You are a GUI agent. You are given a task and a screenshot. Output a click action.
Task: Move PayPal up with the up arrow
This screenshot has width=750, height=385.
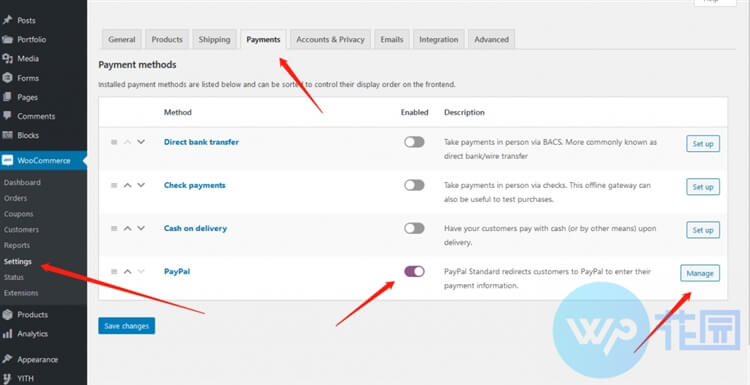[x=127, y=271]
